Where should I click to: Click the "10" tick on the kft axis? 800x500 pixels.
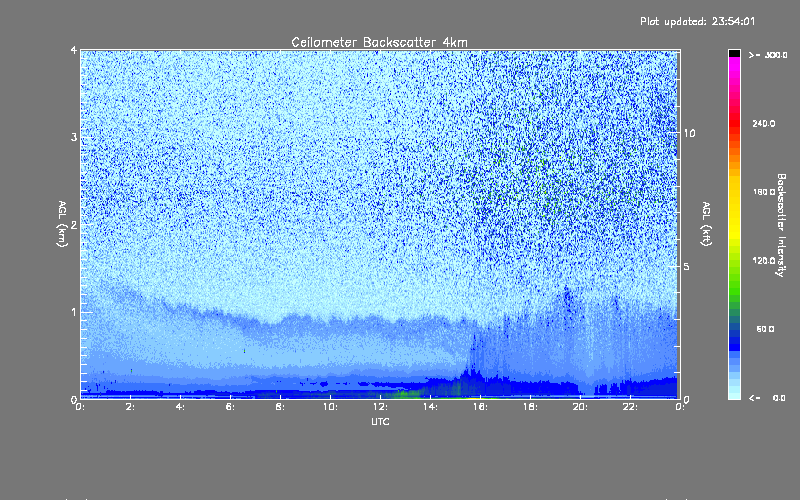tap(689, 133)
